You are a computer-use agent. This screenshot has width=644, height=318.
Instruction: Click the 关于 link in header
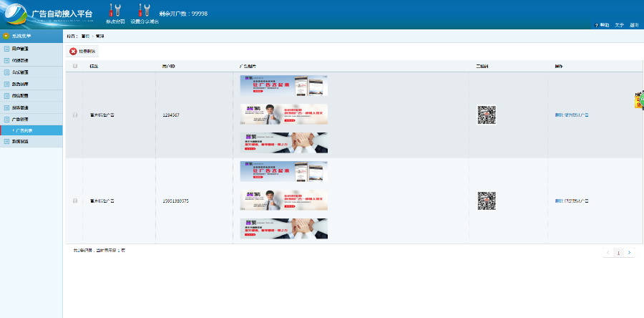coord(620,25)
